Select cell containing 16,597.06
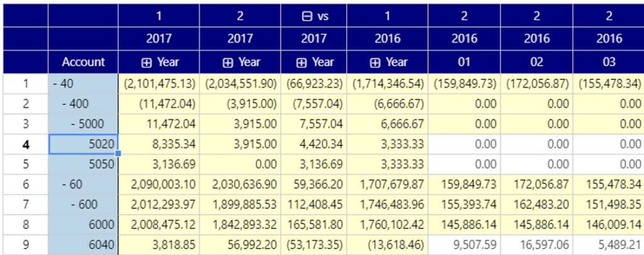 tap(536, 246)
